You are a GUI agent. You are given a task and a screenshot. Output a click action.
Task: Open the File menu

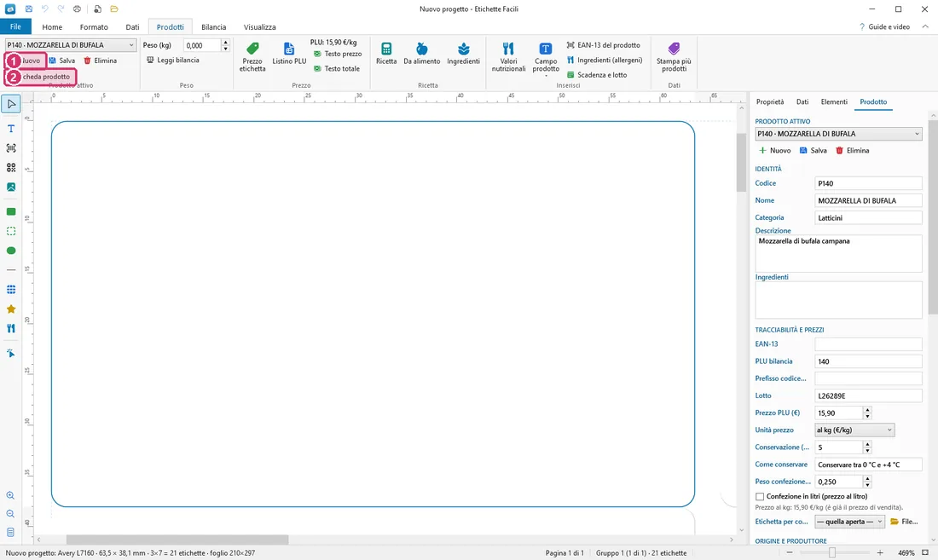coord(15,26)
